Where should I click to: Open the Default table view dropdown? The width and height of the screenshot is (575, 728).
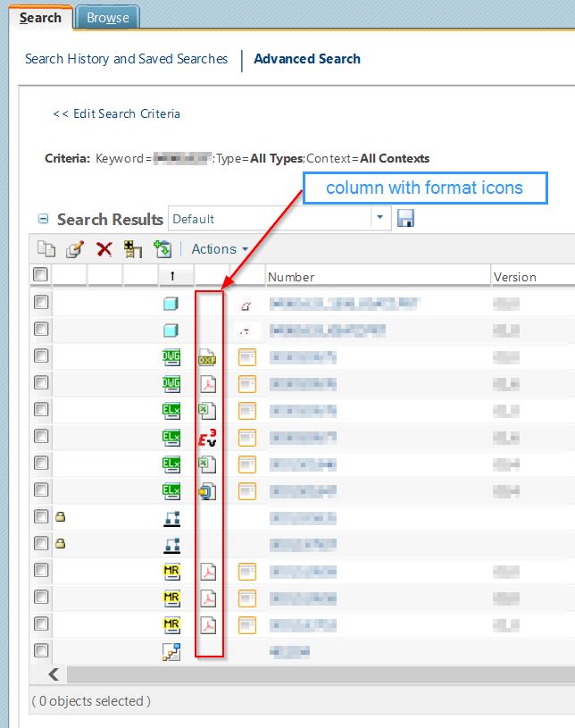click(379, 218)
